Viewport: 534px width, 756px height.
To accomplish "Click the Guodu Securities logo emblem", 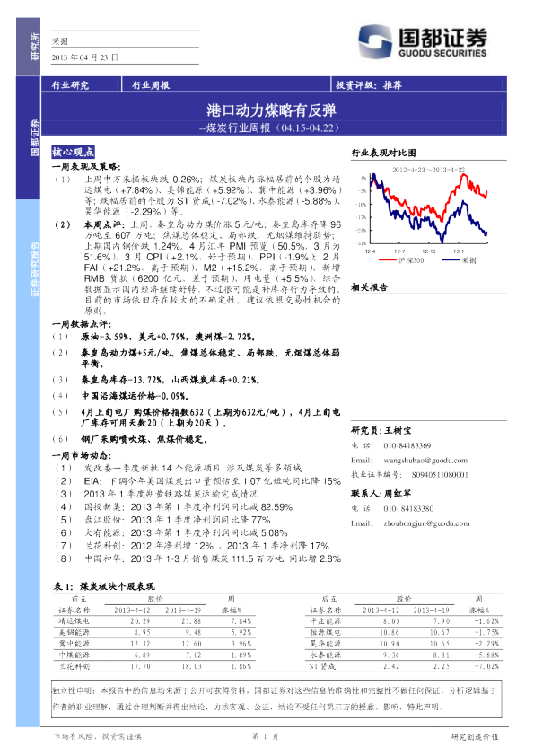I will pos(374,41).
